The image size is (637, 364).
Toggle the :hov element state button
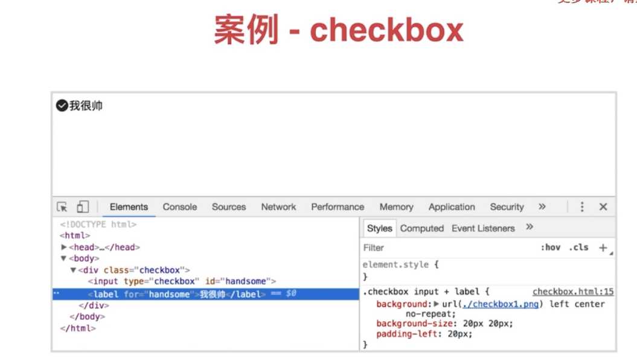[x=550, y=247]
